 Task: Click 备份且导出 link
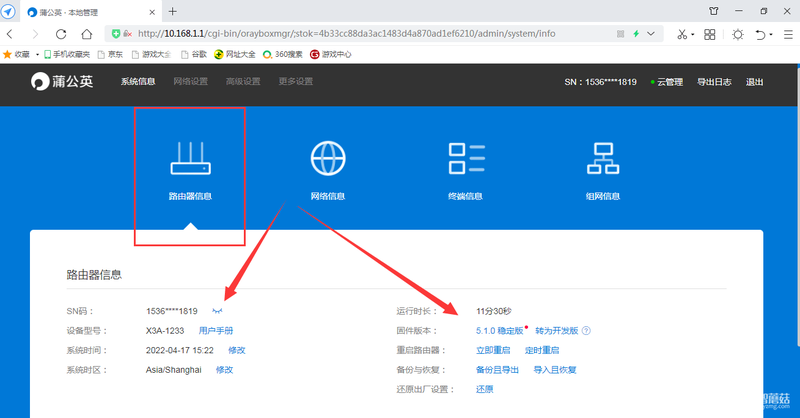(x=497, y=370)
